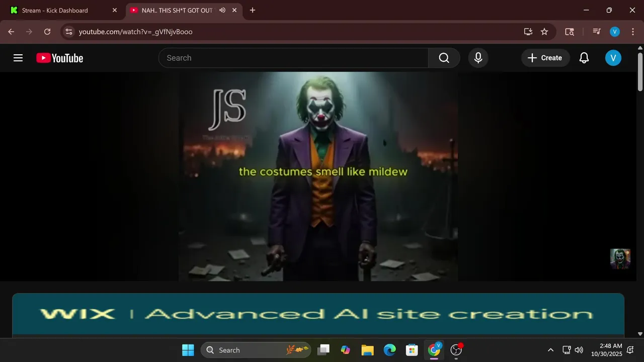The height and width of the screenshot is (362, 644).
Task: Open Task View on the taskbar
Action: coord(324,350)
